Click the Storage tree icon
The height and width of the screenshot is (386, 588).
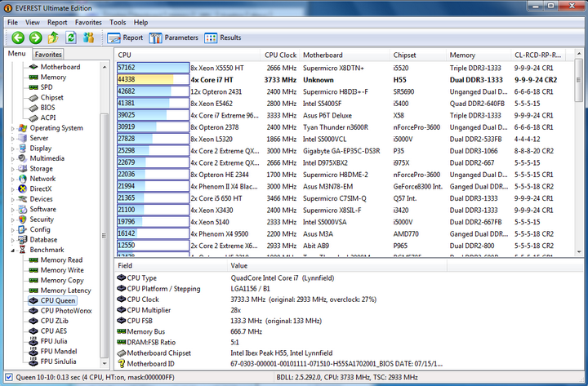point(23,169)
